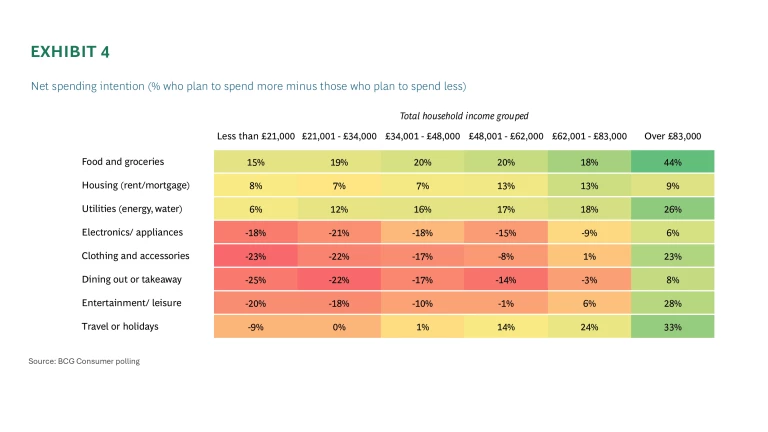Click the 'Travel or holidays' row label
Viewport: 768px width, 432px height.
pyautogui.click(x=122, y=326)
